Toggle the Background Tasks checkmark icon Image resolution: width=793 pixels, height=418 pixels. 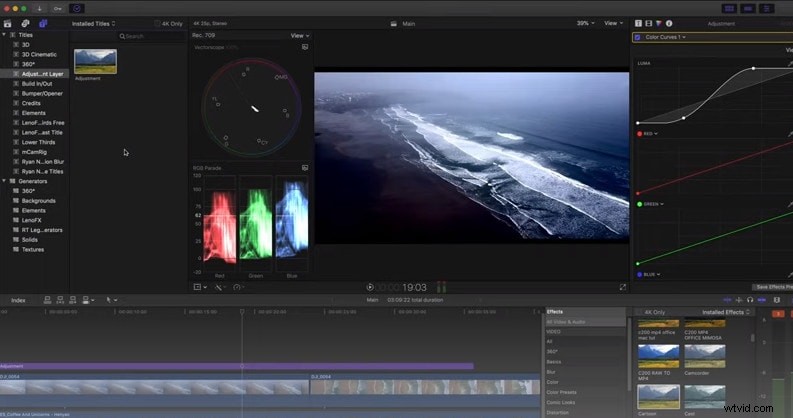(77, 9)
